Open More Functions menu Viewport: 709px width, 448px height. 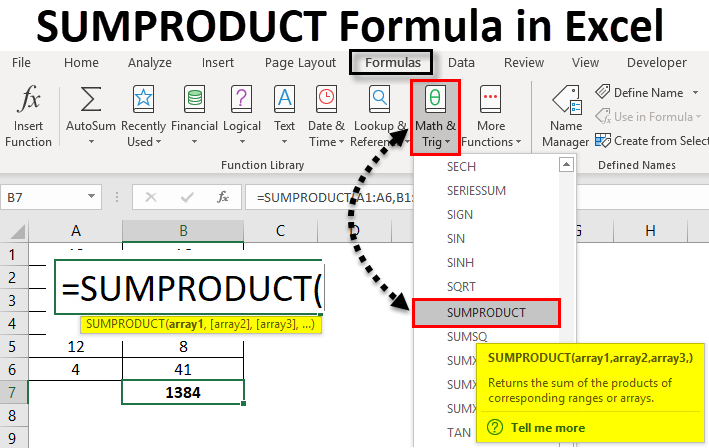491,117
